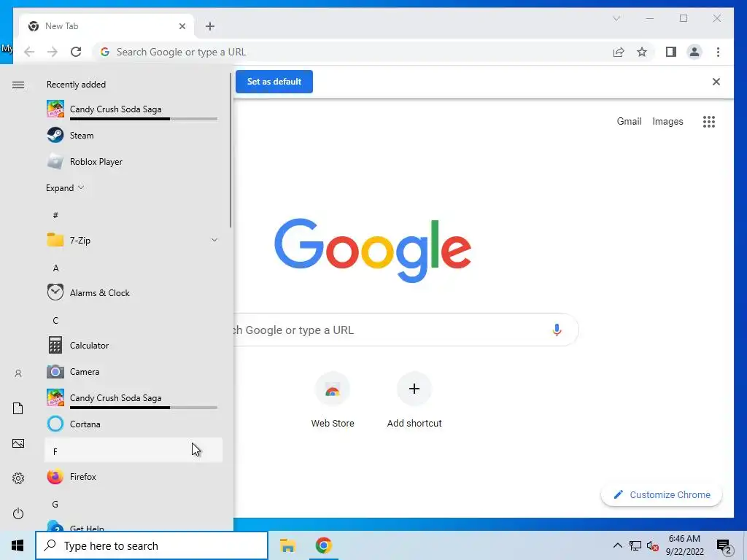The height and width of the screenshot is (560, 747).
Task: Dismiss the default browser infobar
Action: (716, 82)
